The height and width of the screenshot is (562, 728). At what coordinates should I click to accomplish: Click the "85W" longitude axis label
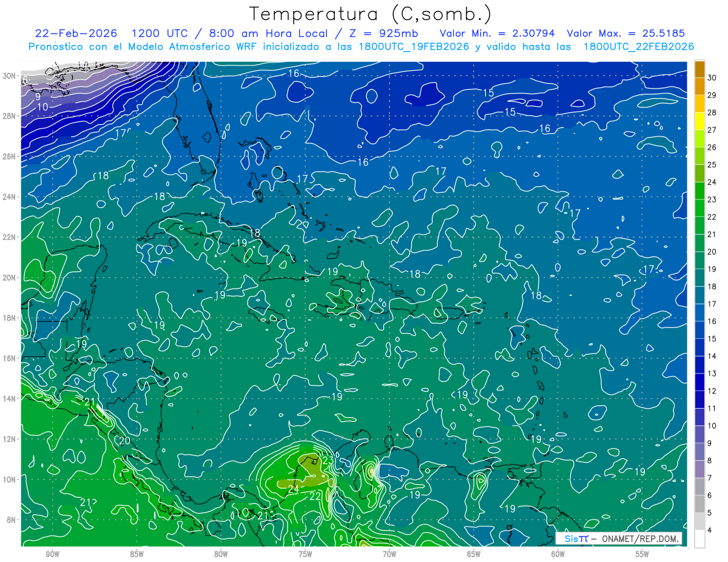point(136,554)
